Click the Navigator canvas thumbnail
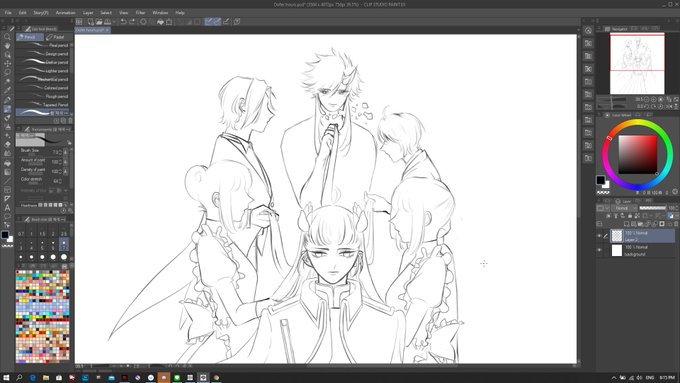The height and width of the screenshot is (383, 680). [637, 63]
